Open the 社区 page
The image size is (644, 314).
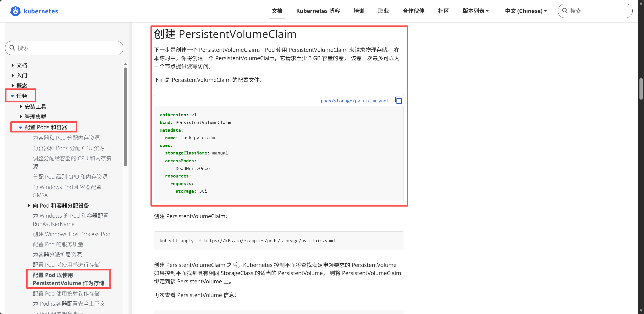pos(444,11)
